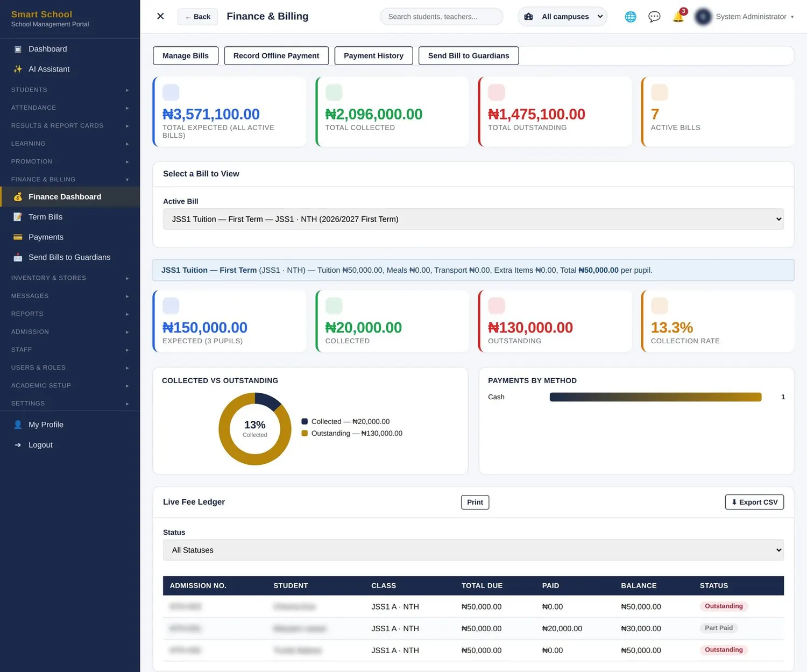This screenshot has width=807, height=672.
Task: Click the Part Paid status badge
Action: point(719,628)
